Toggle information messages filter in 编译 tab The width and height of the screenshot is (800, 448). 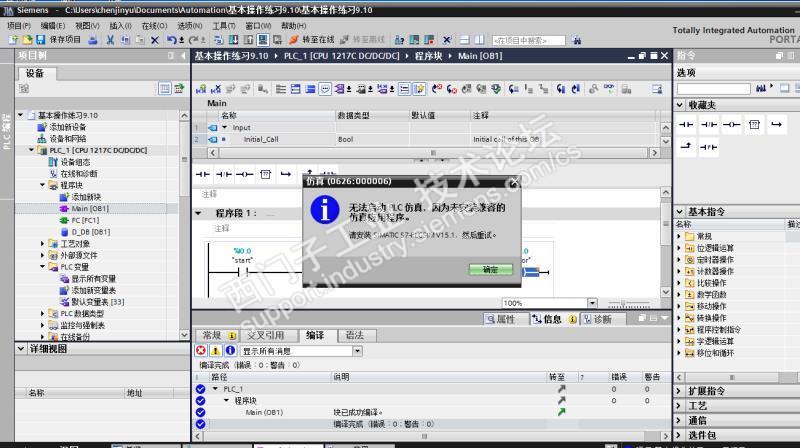[230, 351]
